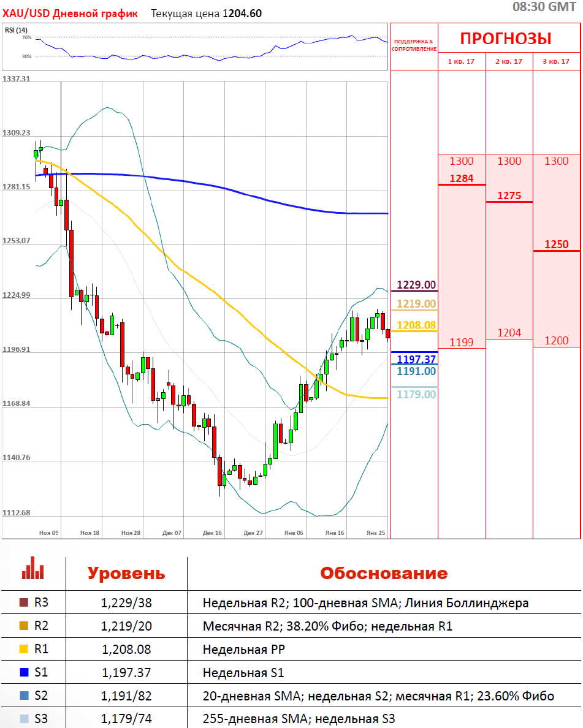Switch to the 2 кв. 17 forecast column
The width and height of the screenshot is (583, 728).
509,61
